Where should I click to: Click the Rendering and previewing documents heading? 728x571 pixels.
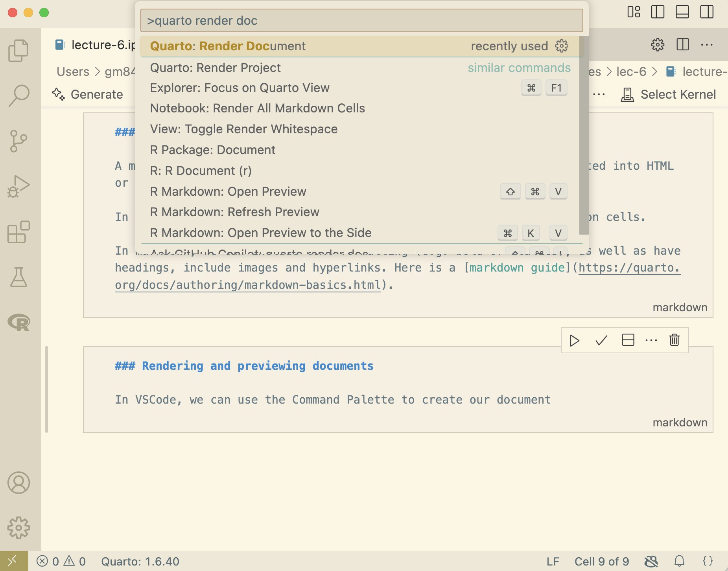coord(258,366)
